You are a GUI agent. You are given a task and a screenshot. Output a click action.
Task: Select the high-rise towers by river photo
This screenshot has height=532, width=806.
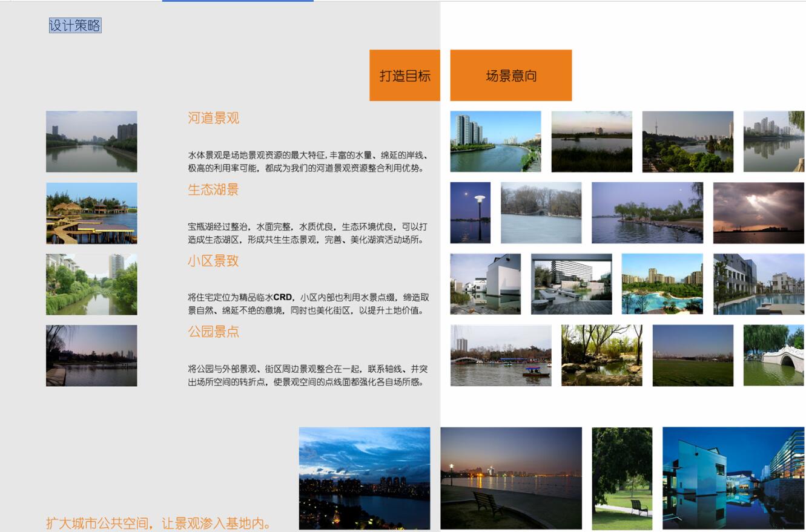[495, 142]
